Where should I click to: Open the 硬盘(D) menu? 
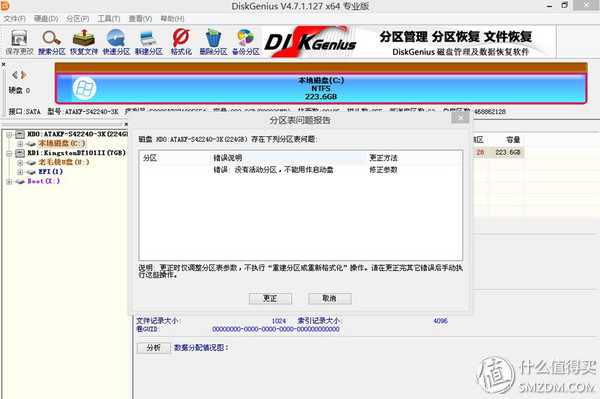(x=46, y=19)
